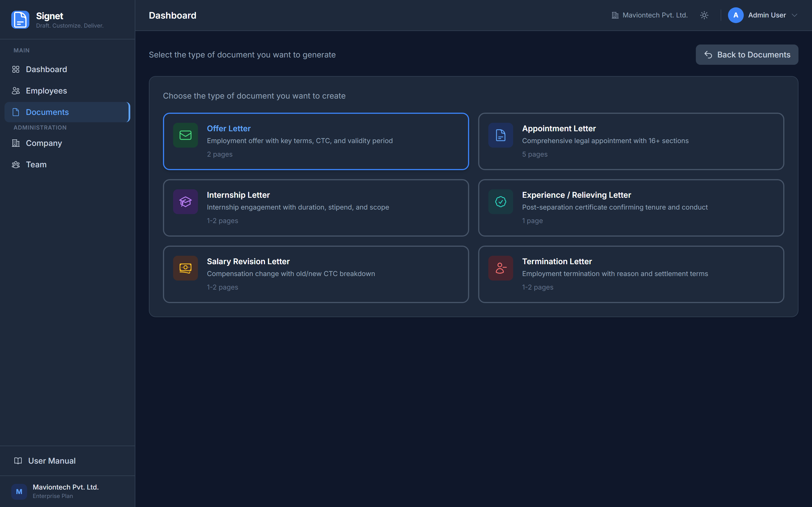Click the Maviontech building icon in header

pos(615,15)
